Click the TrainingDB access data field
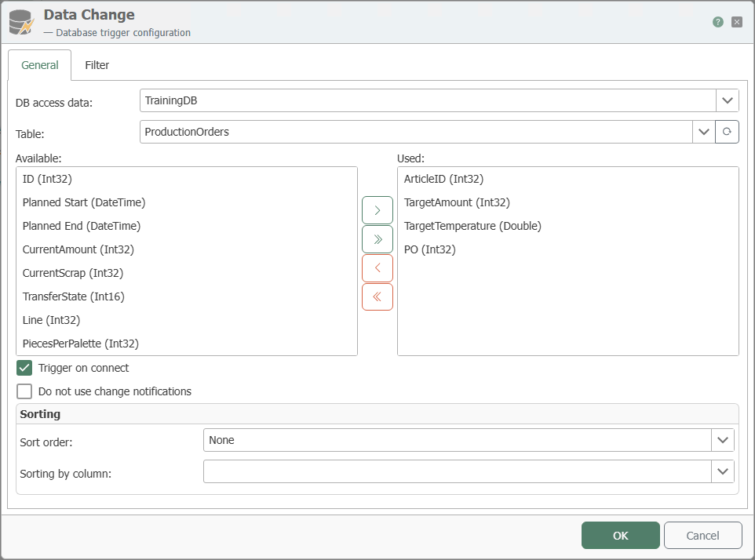 click(428, 100)
